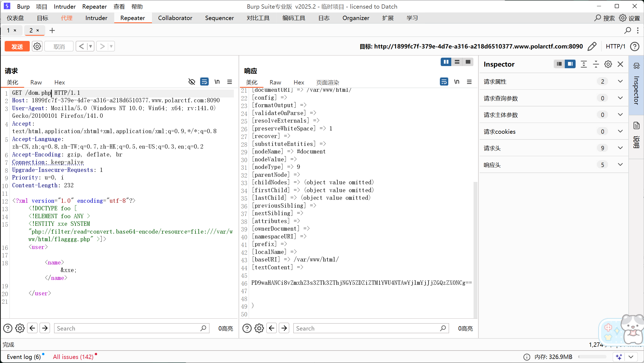Image resolution: width=644 pixels, height=363 pixels.
Task: Switch to side-by-side layout view
Action: (446, 62)
